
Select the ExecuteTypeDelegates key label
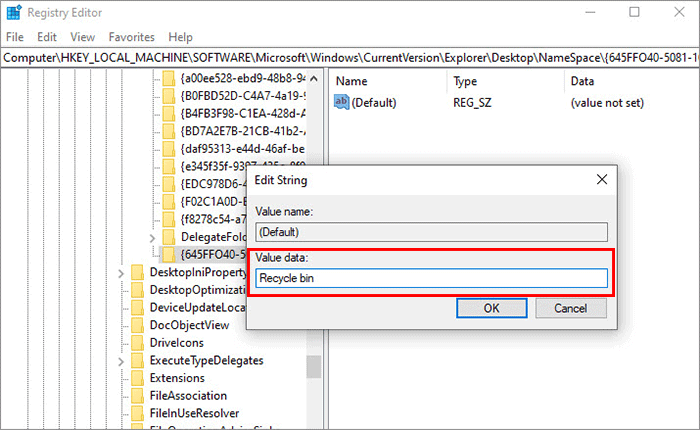[207, 360]
